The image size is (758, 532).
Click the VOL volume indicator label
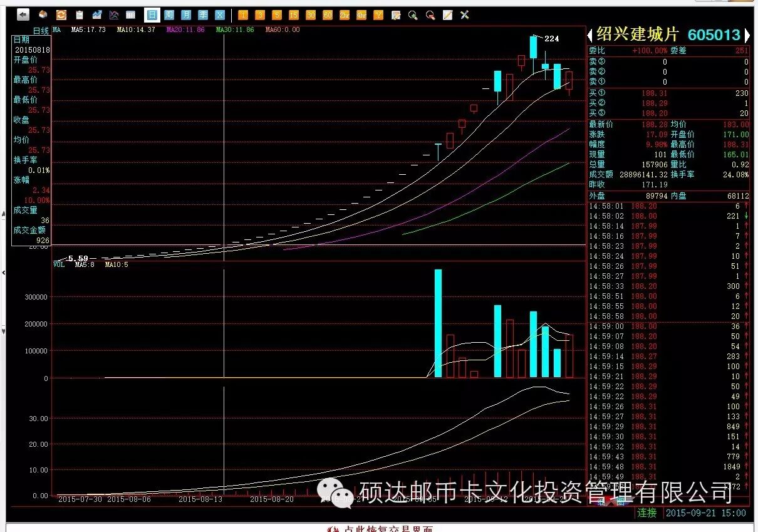click(x=59, y=264)
